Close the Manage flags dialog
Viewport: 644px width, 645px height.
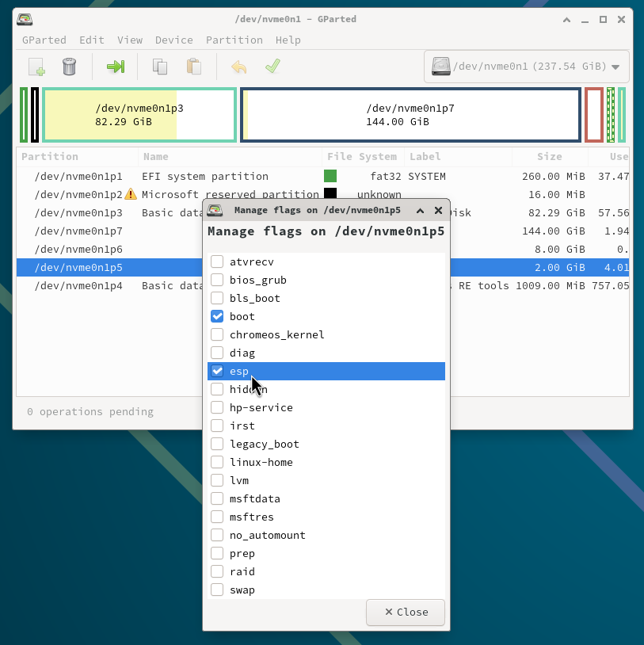click(405, 612)
